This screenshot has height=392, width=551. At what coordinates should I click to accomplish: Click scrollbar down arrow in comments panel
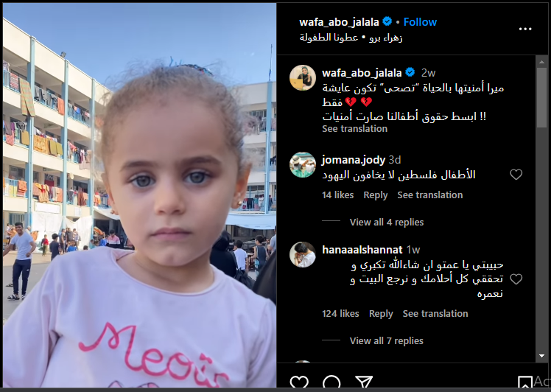542,356
